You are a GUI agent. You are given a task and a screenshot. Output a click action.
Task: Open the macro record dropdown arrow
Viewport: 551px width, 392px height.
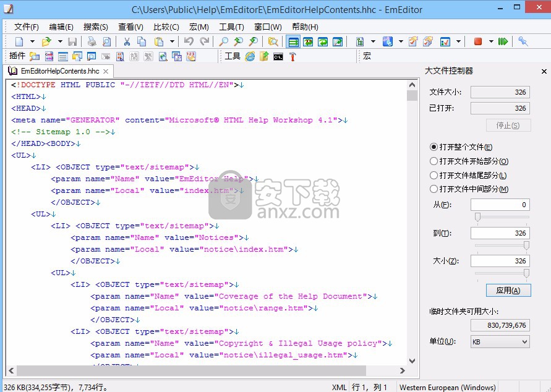(x=491, y=42)
